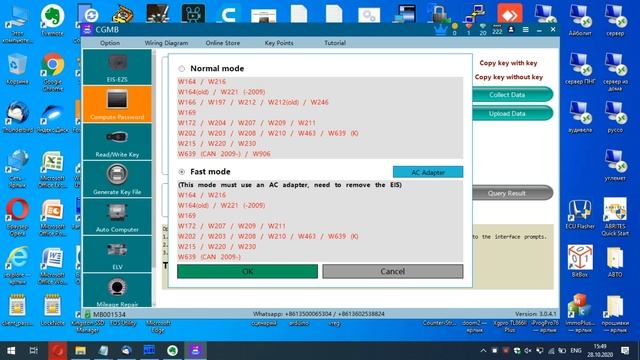Image resolution: width=640 pixels, height=360 pixels.
Task: Click the Version 3.0.4.1 status text
Action: pyautogui.click(x=536, y=314)
